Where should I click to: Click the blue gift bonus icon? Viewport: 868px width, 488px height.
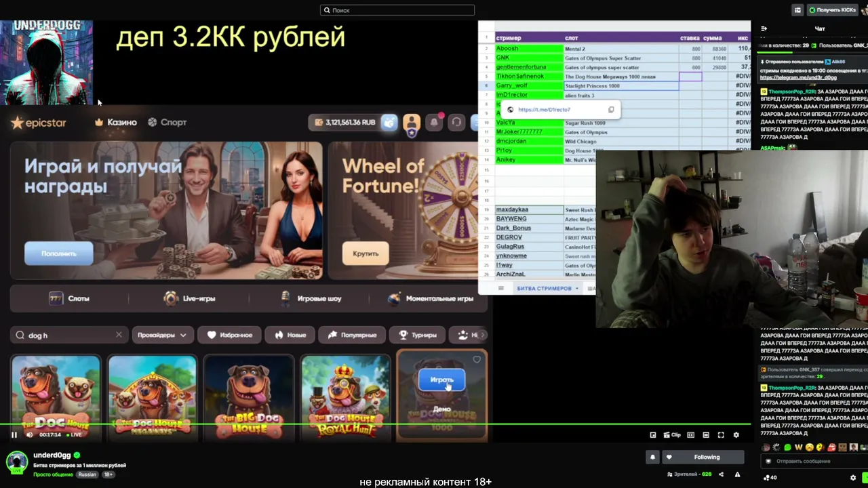click(x=389, y=123)
